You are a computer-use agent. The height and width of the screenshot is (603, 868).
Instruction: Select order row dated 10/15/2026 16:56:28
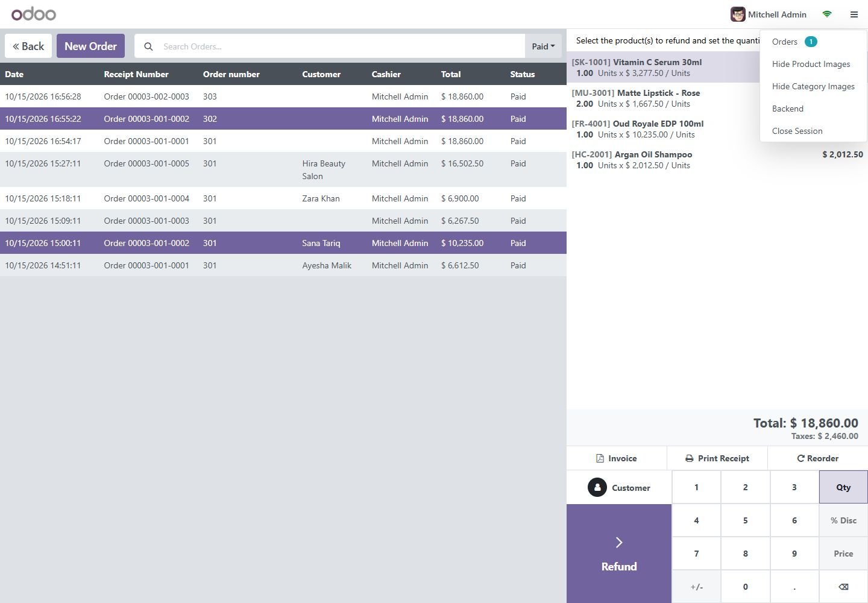(x=283, y=96)
